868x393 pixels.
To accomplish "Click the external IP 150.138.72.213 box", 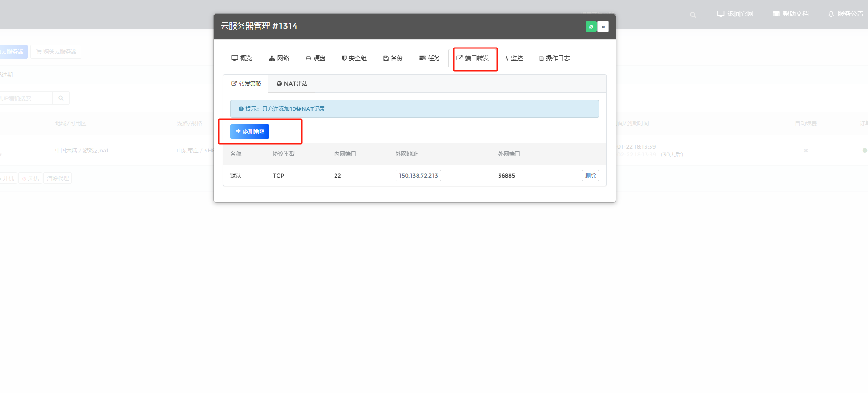I will [418, 176].
